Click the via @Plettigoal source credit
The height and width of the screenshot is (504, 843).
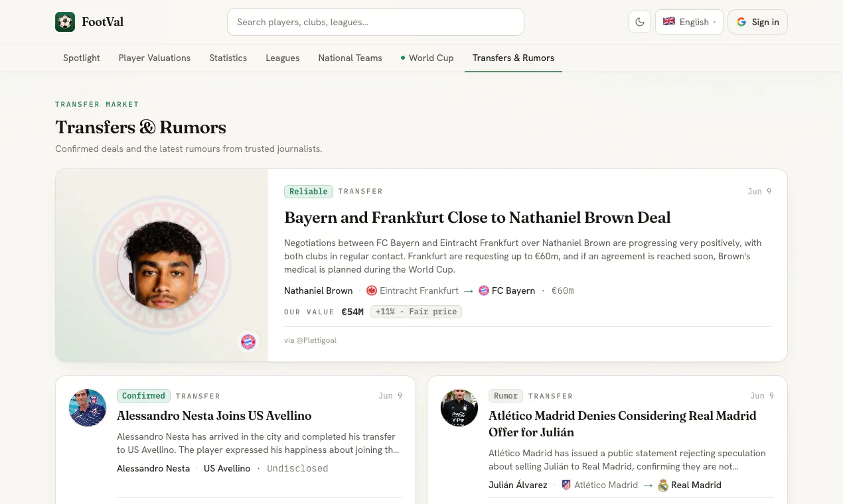click(310, 340)
